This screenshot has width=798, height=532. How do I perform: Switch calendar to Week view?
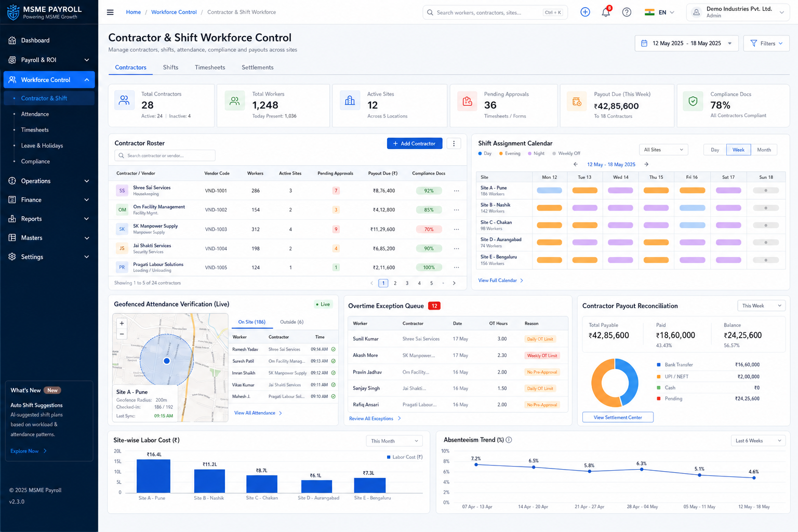(738, 150)
